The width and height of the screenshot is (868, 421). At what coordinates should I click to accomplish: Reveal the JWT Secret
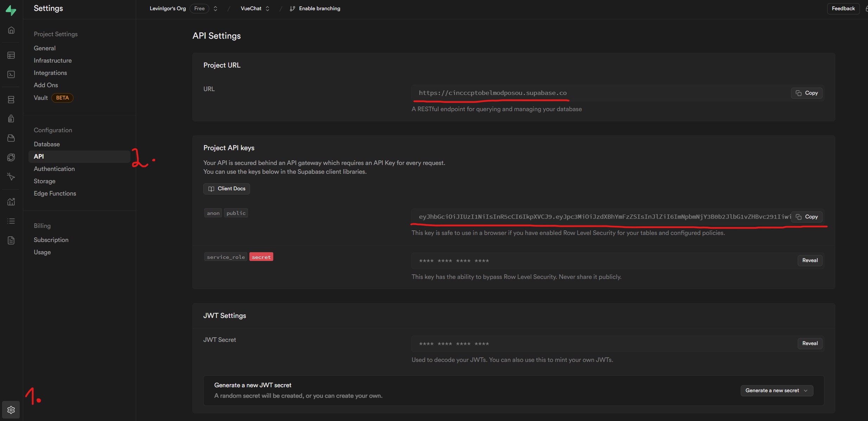coord(810,343)
